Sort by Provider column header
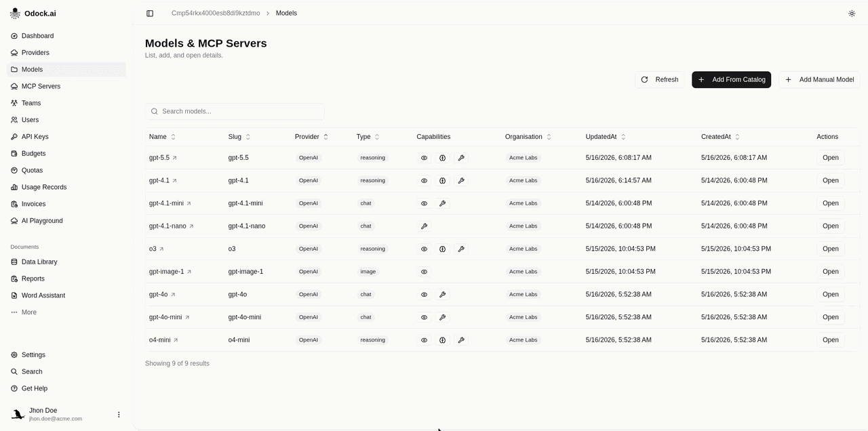Image resolution: width=868 pixels, height=431 pixels. [312, 137]
